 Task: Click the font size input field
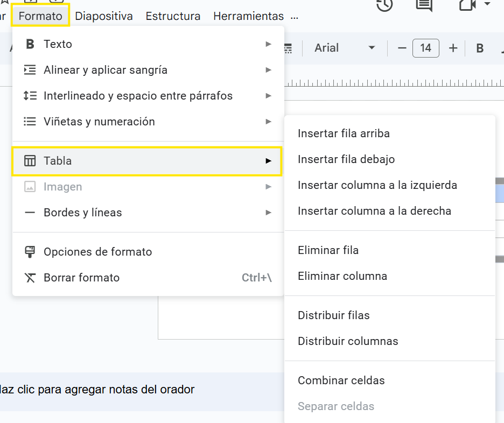point(425,48)
